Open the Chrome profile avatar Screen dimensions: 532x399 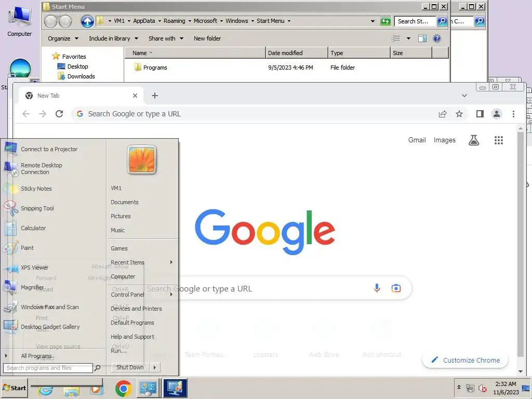(497, 114)
